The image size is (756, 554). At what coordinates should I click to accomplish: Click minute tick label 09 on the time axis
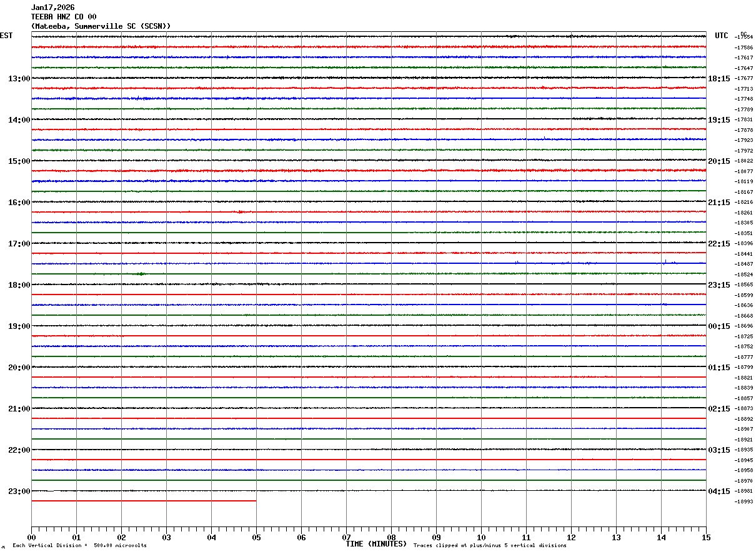point(436,538)
